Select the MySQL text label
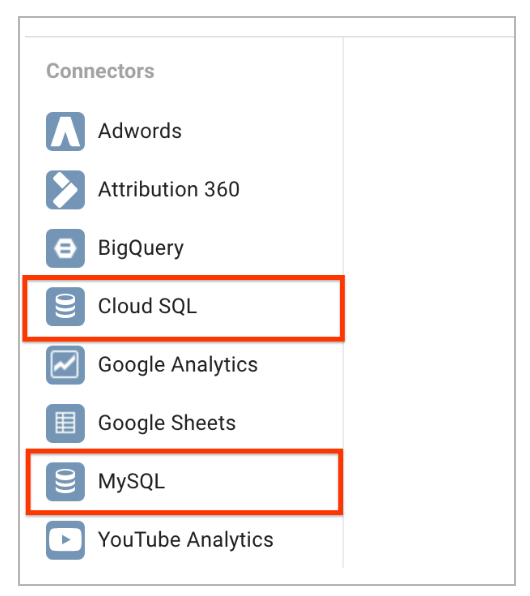 coord(132,482)
